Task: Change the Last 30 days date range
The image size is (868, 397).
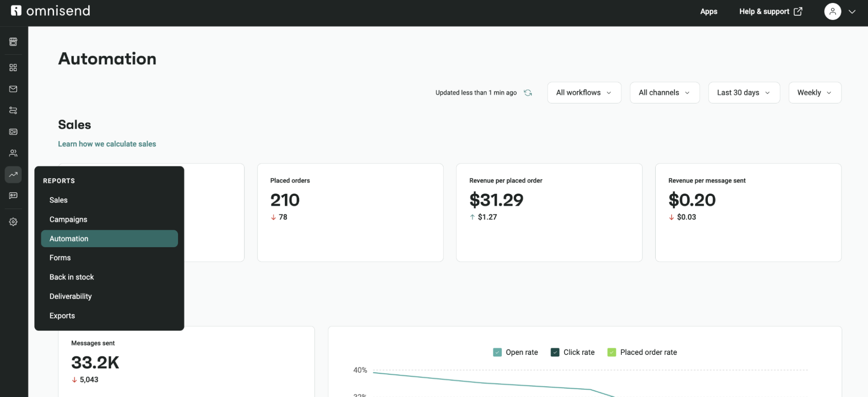Action: point(743,93)
